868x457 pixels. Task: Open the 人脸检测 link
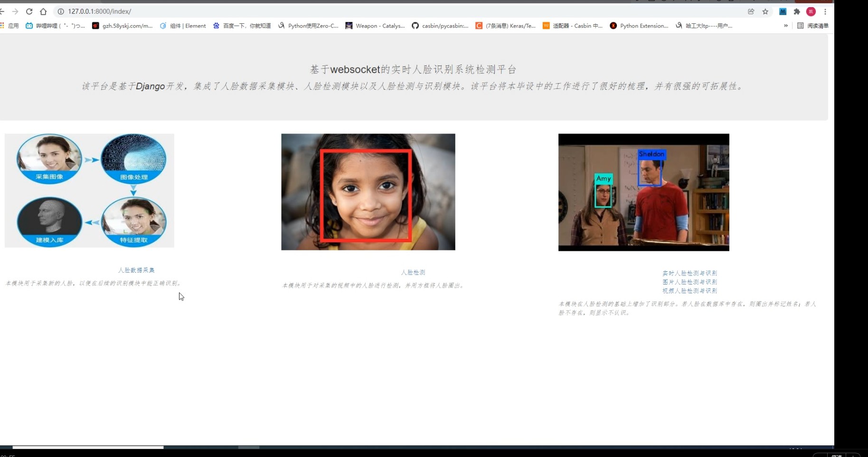pyautogui.click(x=413, y=272)
